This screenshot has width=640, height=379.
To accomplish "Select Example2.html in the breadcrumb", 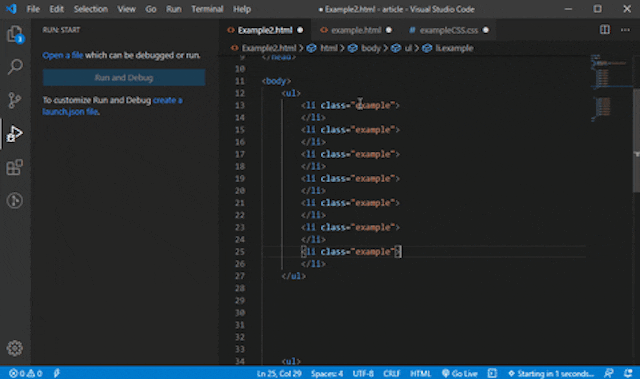I will [269, 48].
